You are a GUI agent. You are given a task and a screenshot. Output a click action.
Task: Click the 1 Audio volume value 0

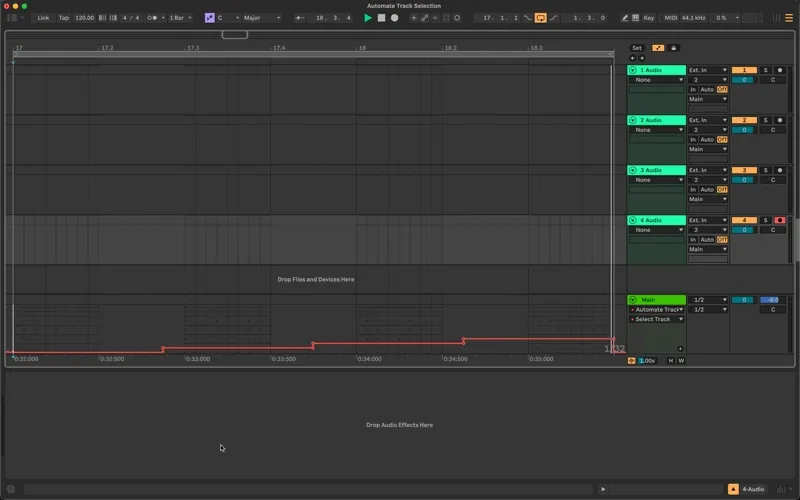coord(744,80)
